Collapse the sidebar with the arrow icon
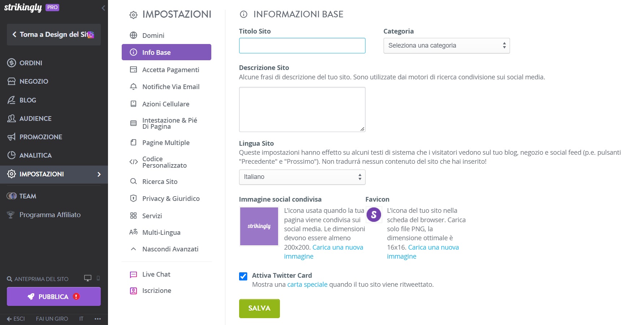644x325 pixels. click(x=103, y=8)
